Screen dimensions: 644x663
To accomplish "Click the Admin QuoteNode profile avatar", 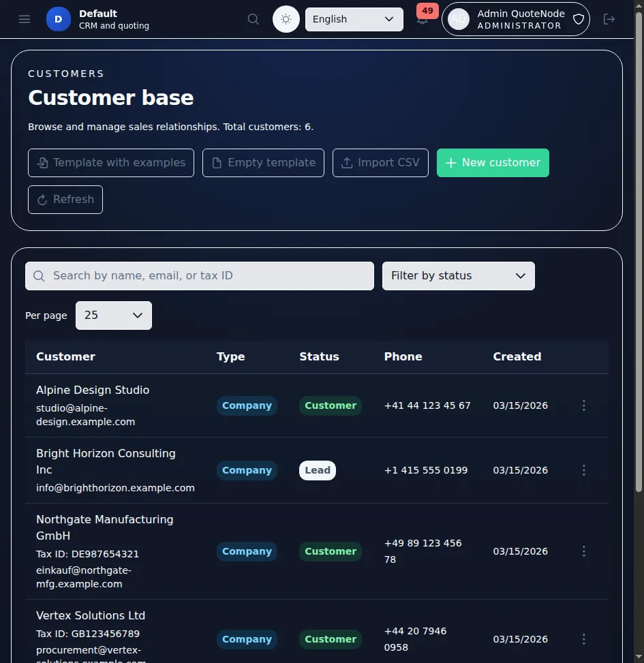I will click(x=458, y=19).
